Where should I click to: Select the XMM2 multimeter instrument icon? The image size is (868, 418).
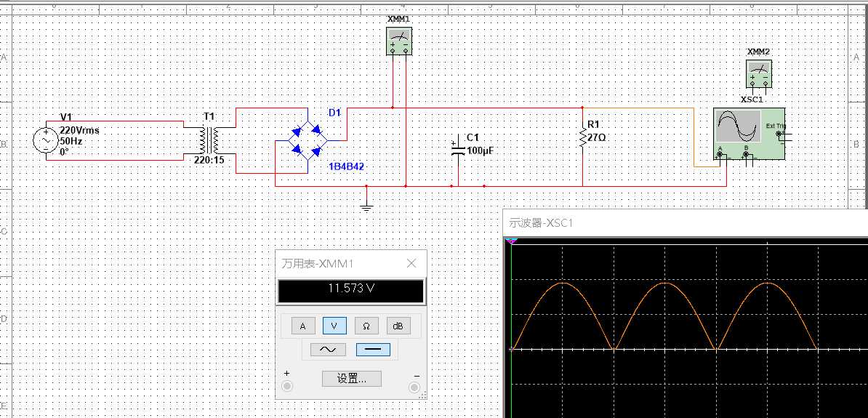[759, 73]
